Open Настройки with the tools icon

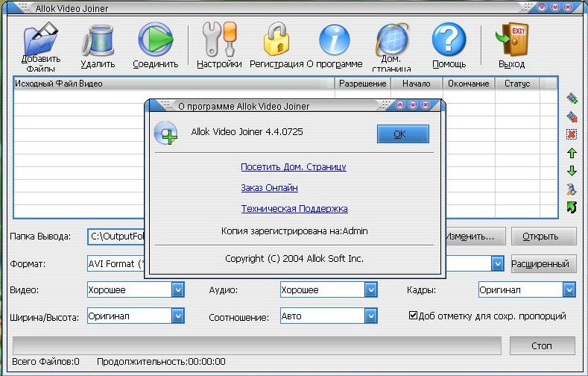pos(219,42)
